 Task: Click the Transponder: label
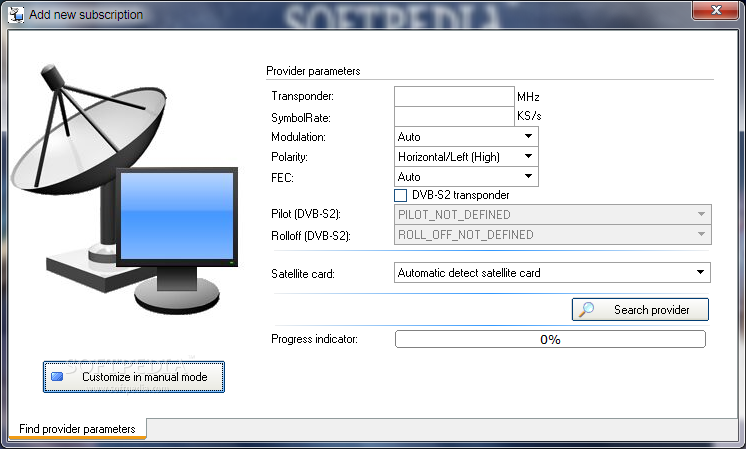(303, 96)
